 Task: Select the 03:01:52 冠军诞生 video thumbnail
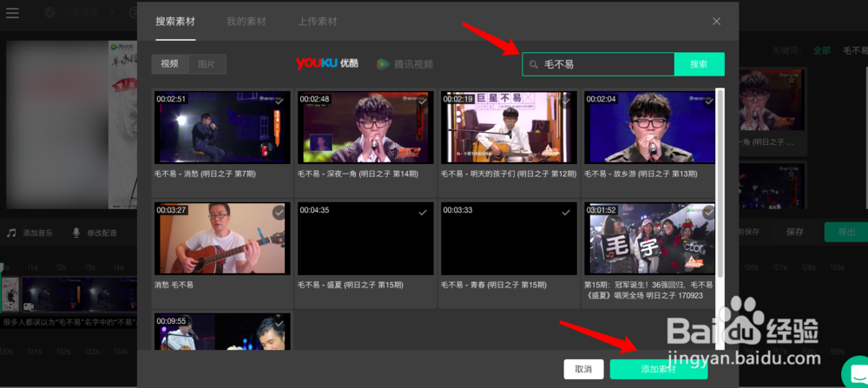[649, 238]
